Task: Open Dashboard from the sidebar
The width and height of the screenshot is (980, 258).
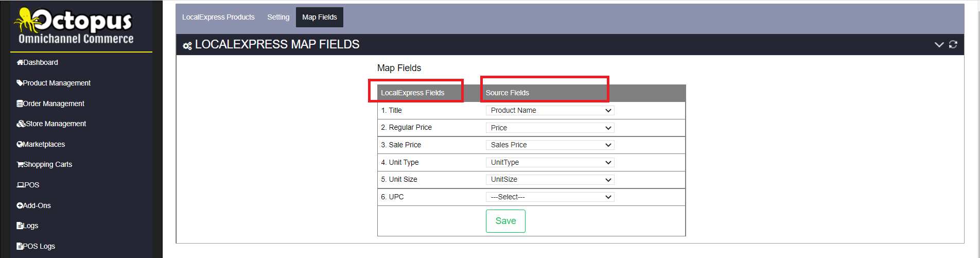Action: [x=37, y=62]
